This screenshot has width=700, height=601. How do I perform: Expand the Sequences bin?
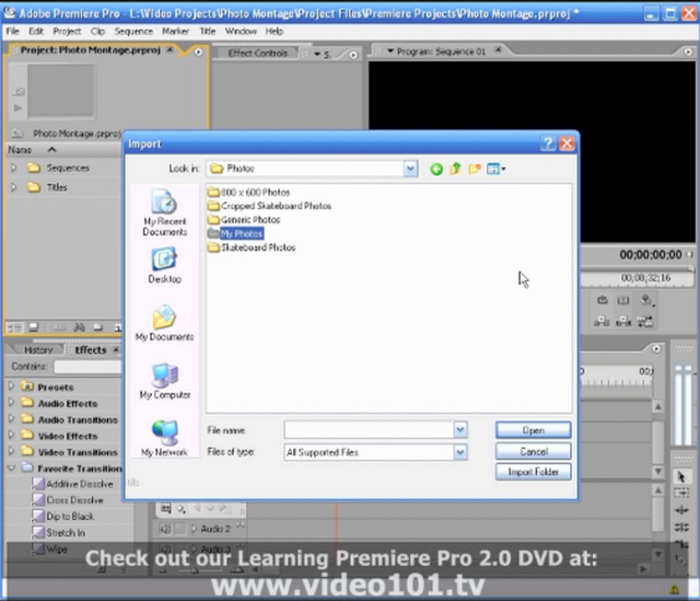tap(13, 168)
